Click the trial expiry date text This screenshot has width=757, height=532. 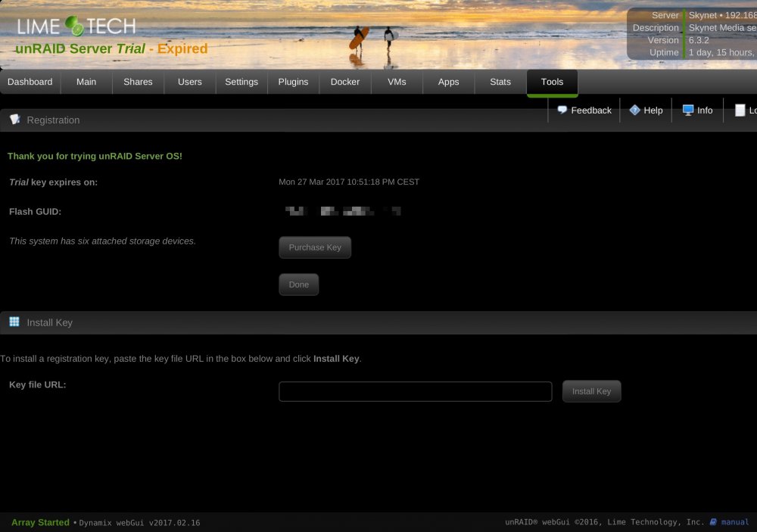click(x=348, y=182)
